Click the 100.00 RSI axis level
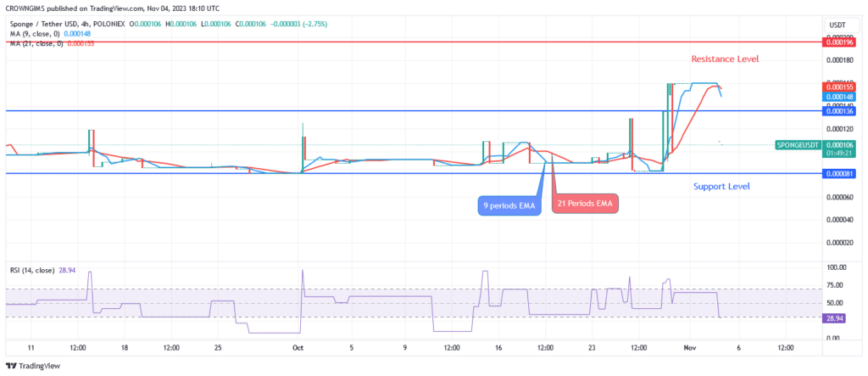Viewport: 868px width, 376px height. [836, 267]
